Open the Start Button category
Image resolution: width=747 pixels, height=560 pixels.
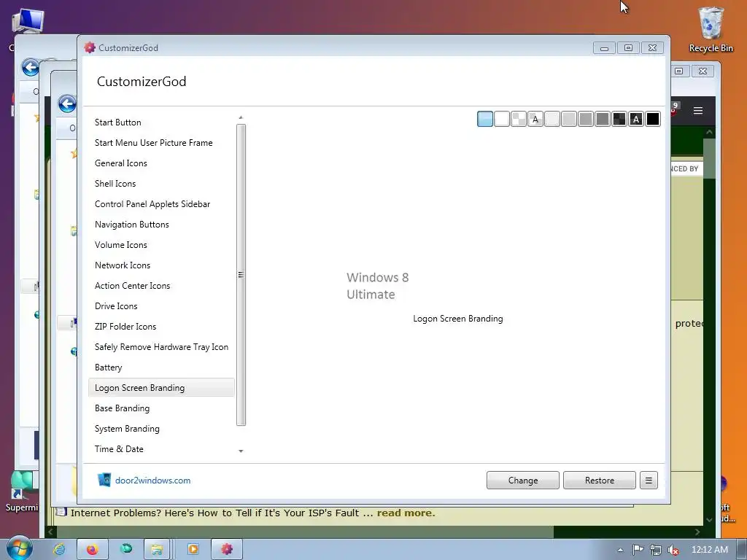[161, 122]
